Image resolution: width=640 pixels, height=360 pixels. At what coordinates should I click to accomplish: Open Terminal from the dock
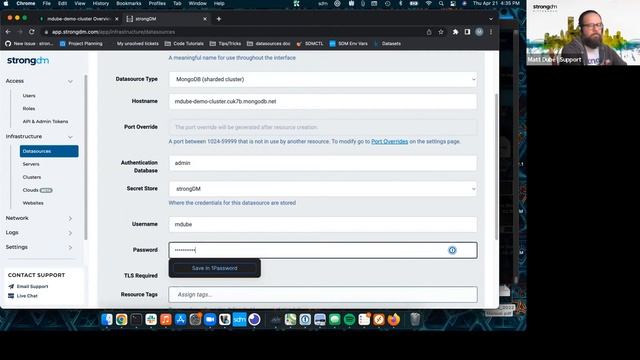(136, 319)
